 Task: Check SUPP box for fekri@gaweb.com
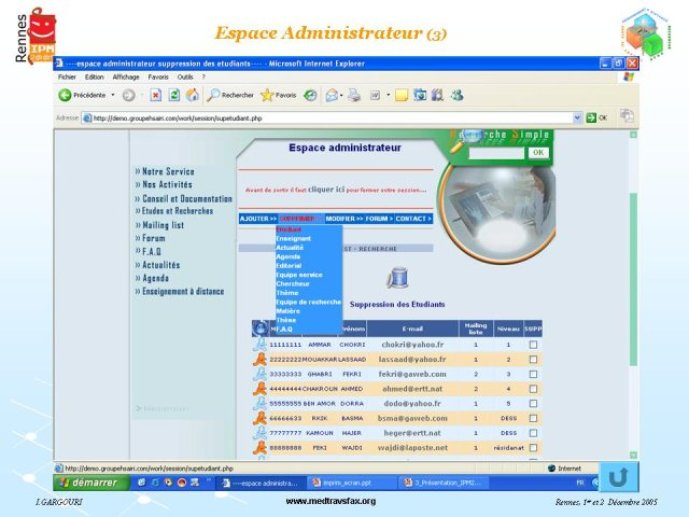(x=533, y=374)
